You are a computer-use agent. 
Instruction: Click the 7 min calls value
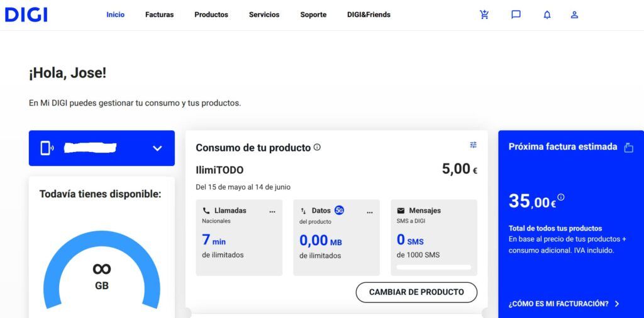(214, 239)
